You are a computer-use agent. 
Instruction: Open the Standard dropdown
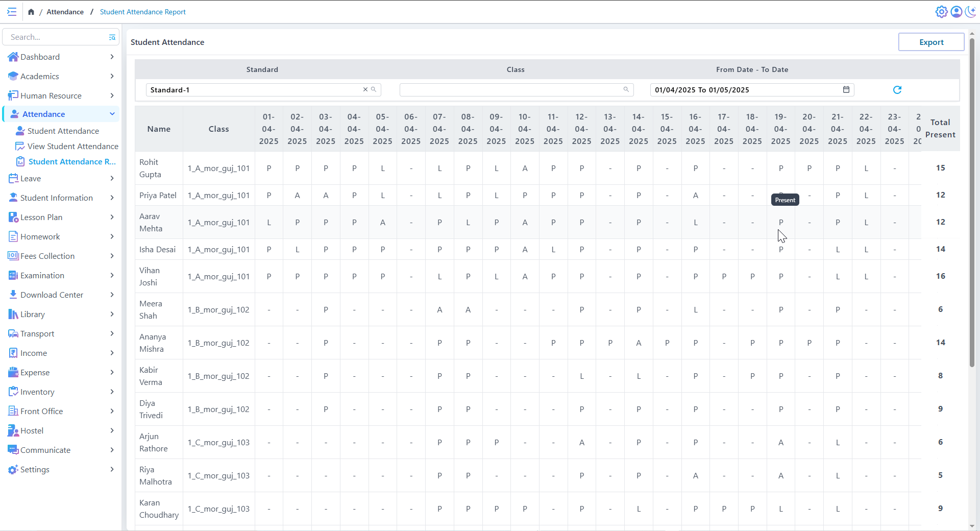point(255,90)
